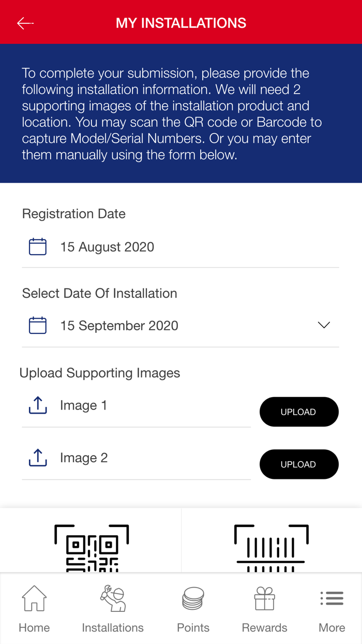Click the Registration Date calendar icon

(x=37, y=247)
